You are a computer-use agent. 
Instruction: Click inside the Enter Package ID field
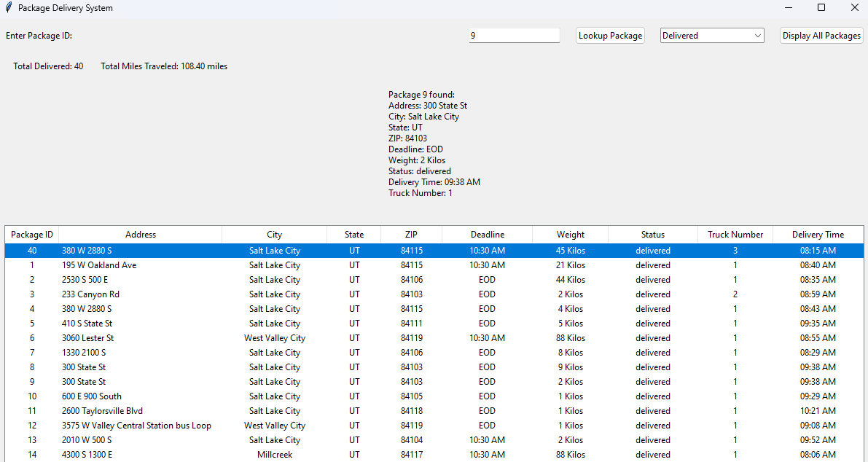(x=514, y=35)
